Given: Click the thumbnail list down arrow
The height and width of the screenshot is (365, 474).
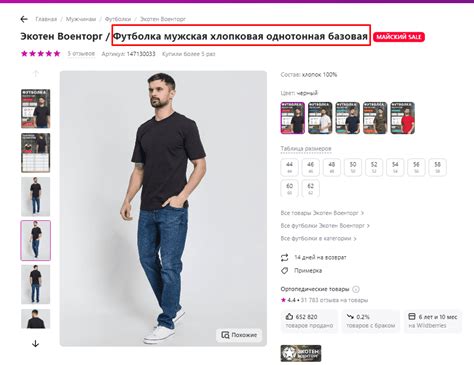Looking at the screenshot, I should pyautogui.click(x=36, y=344).
